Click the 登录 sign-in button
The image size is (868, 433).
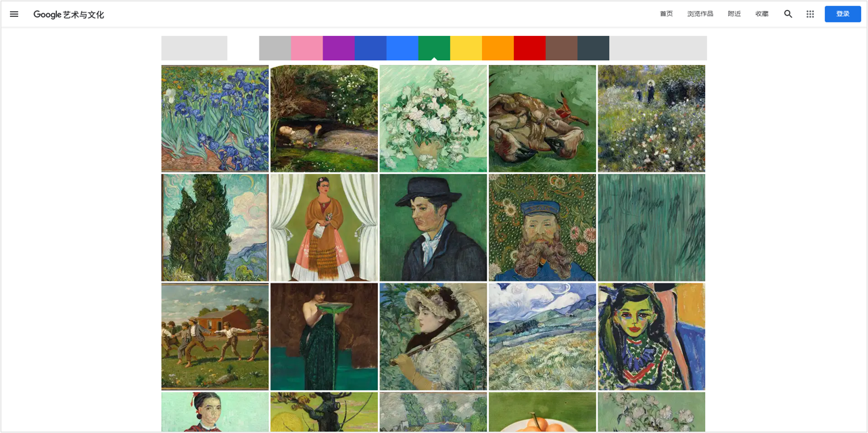click(x=842, y=14)
